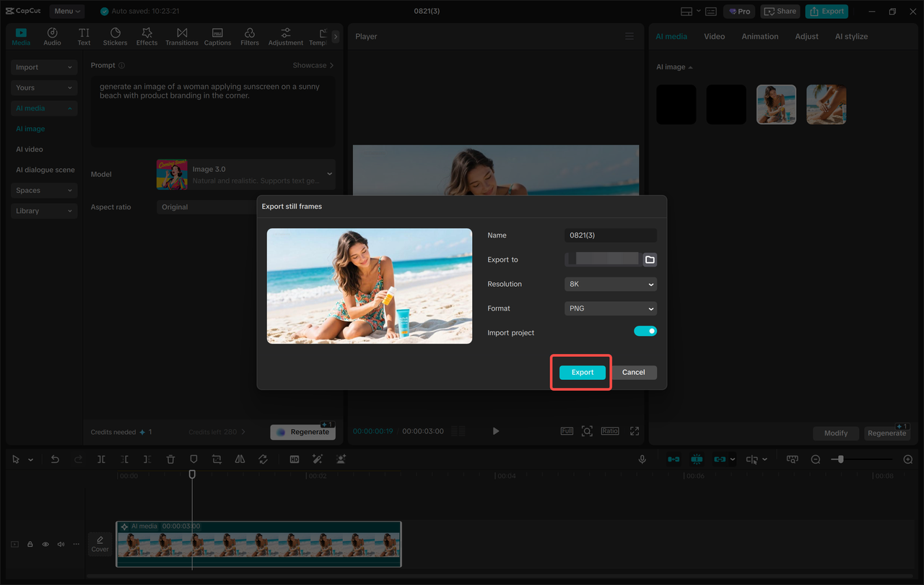Open the Resolution 8K dropdown
924x585 pixels.
[610, 284]
